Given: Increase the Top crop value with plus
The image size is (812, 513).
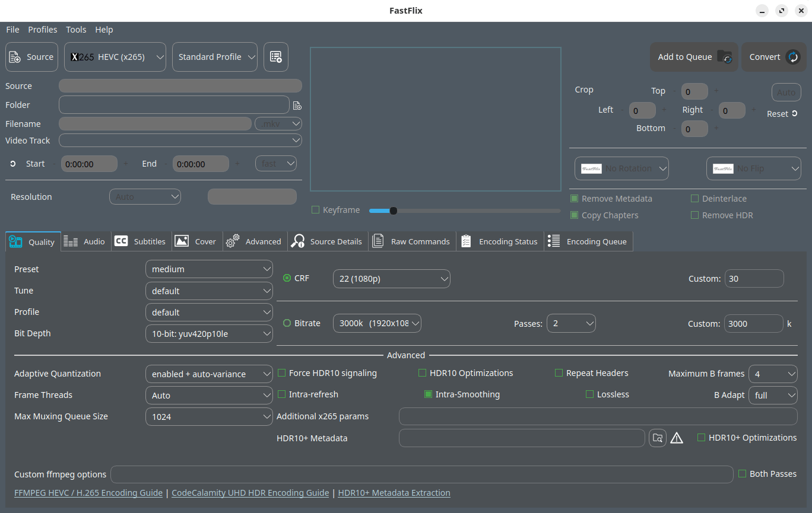Looking at the screenshot, I should (716, 91).
